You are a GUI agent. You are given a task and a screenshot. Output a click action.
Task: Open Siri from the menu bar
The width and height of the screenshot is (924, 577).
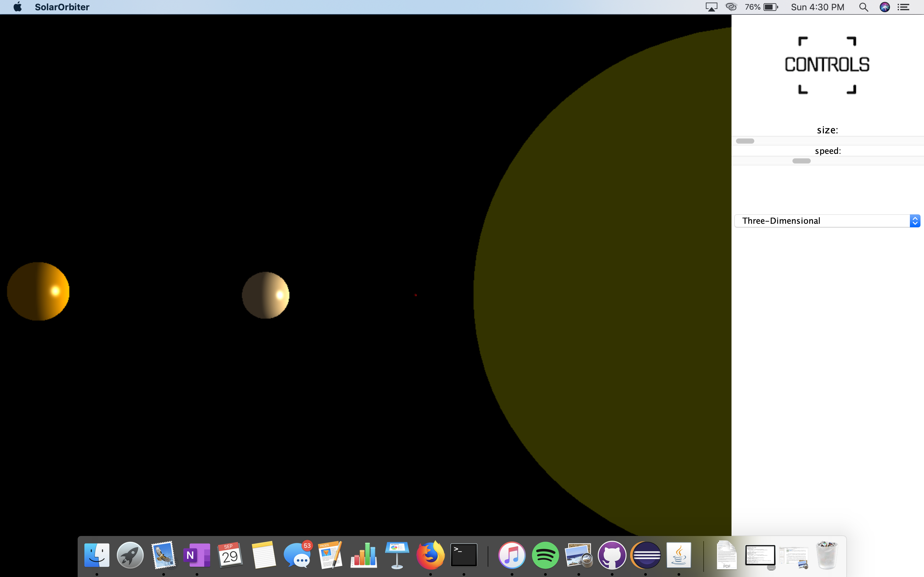pos(884,7)
